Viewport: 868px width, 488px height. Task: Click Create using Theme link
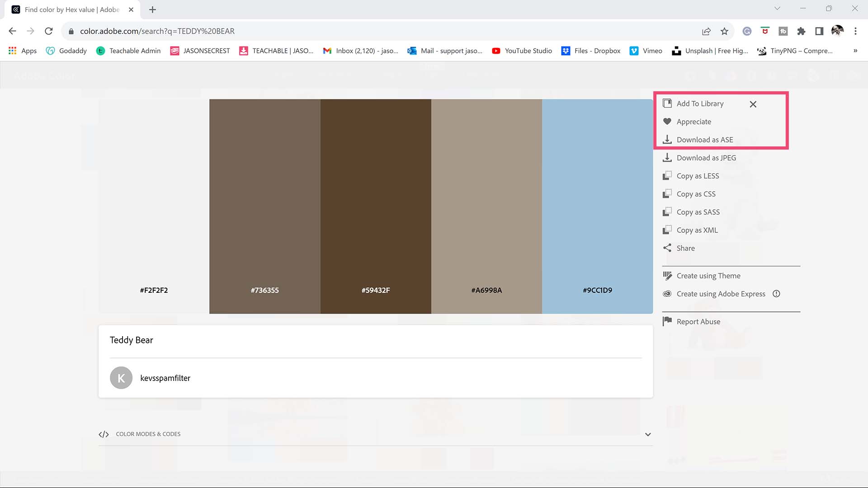click(708, 276)
